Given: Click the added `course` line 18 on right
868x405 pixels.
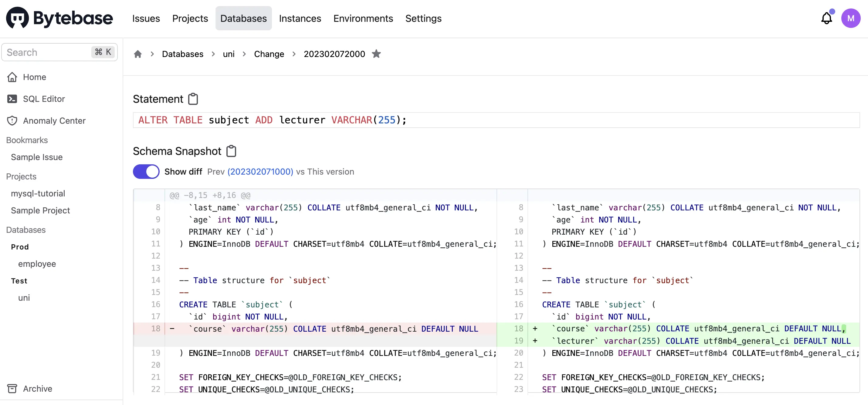Looking at the screenshot, I should [678, 329].
